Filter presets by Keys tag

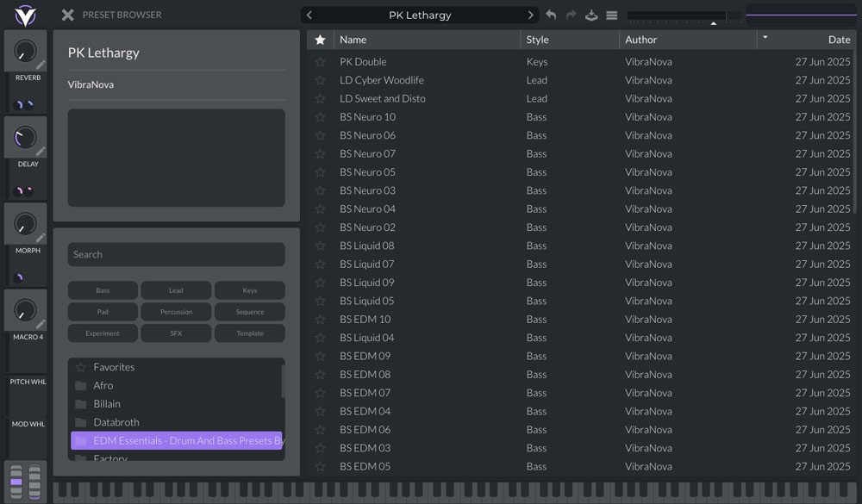250,290
